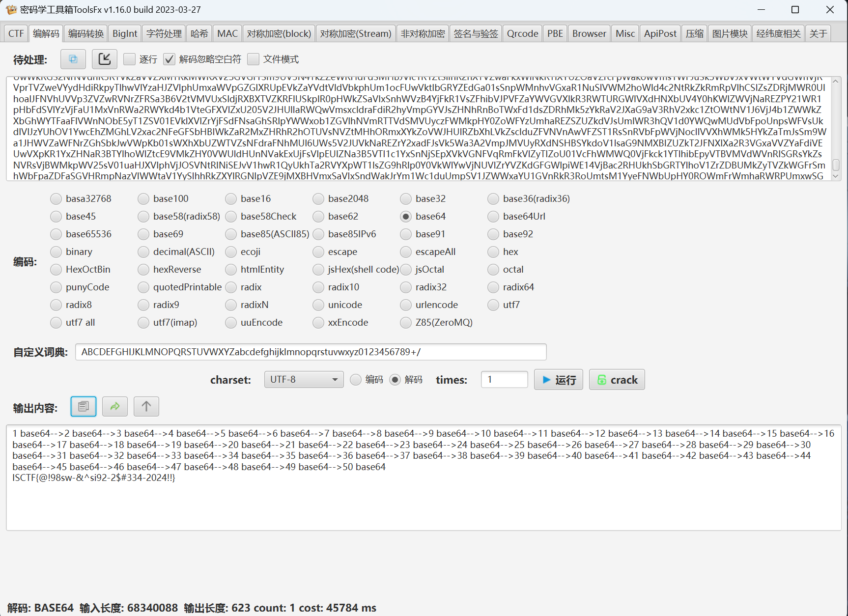Select the base58(radix58) option
Viewport: 848px width, 616px height.
click(x=143, y=216)
